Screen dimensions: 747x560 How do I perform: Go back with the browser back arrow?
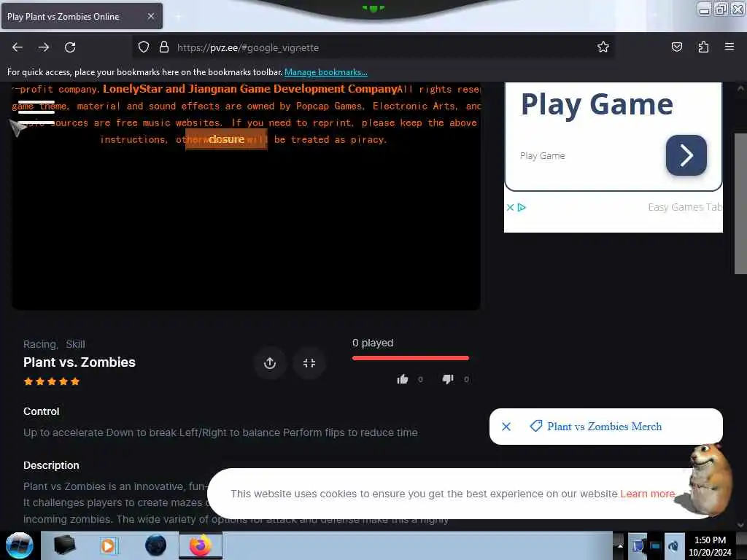[18, 47]
